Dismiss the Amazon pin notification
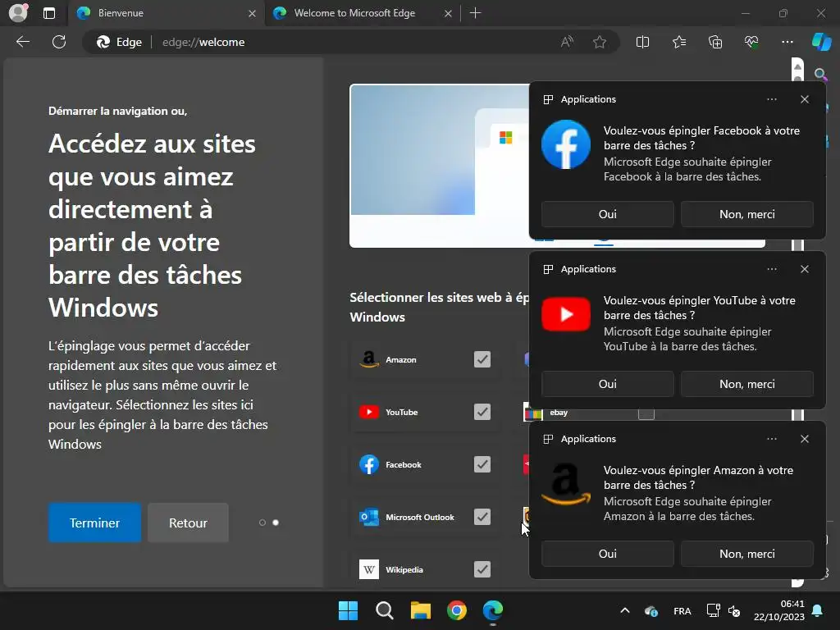The width and height of the screenshot is (840, 630). (805, 439)
